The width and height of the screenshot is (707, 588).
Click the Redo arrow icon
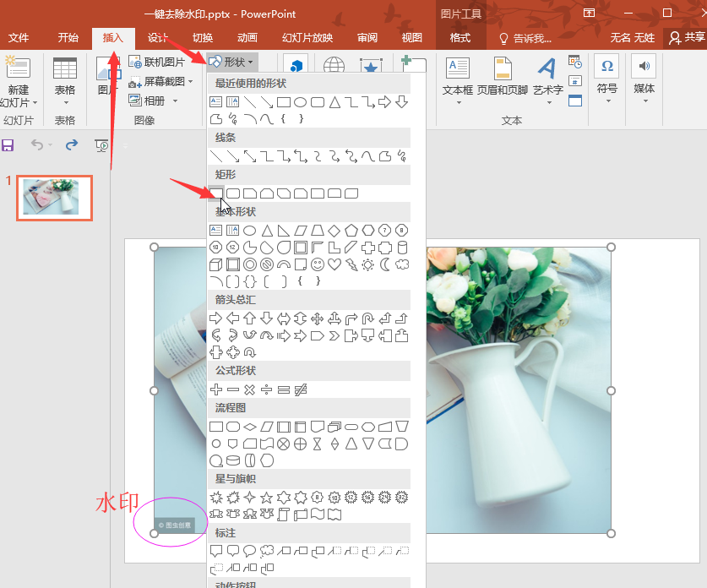tap(72, 144)
